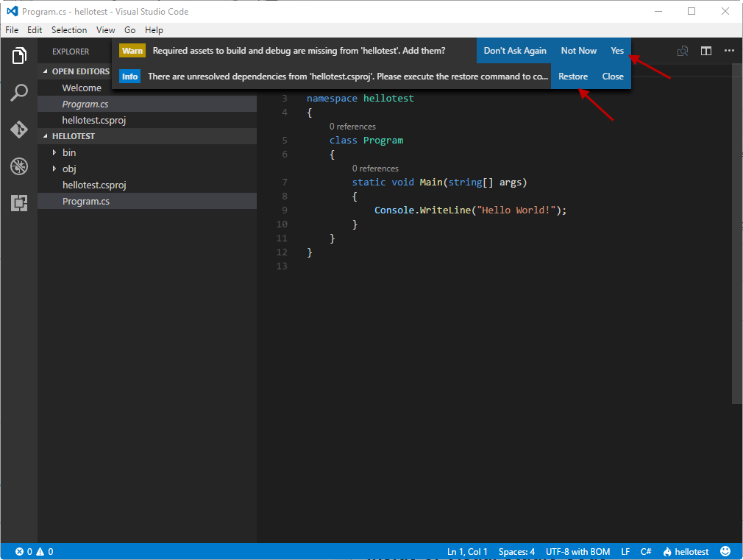
Task: Click the Ln 1, Col 1 cursor position indicator
Action: [x=467, y=551]
